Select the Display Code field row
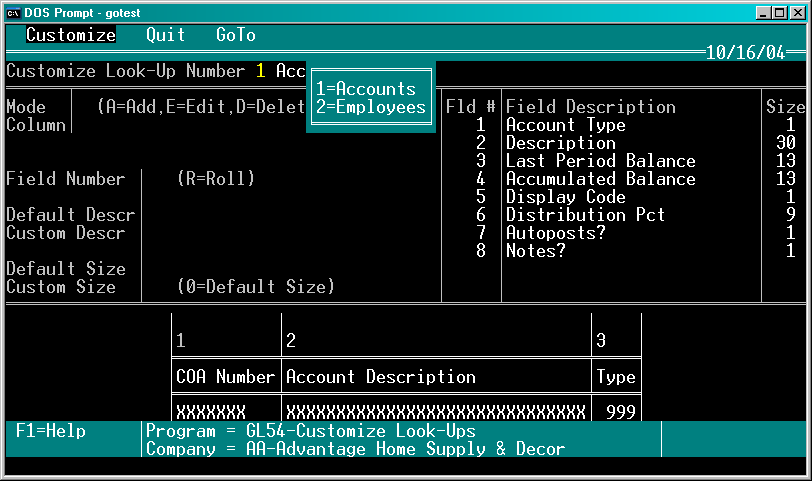This screenshot has width=812, height=481. (625, 197)
